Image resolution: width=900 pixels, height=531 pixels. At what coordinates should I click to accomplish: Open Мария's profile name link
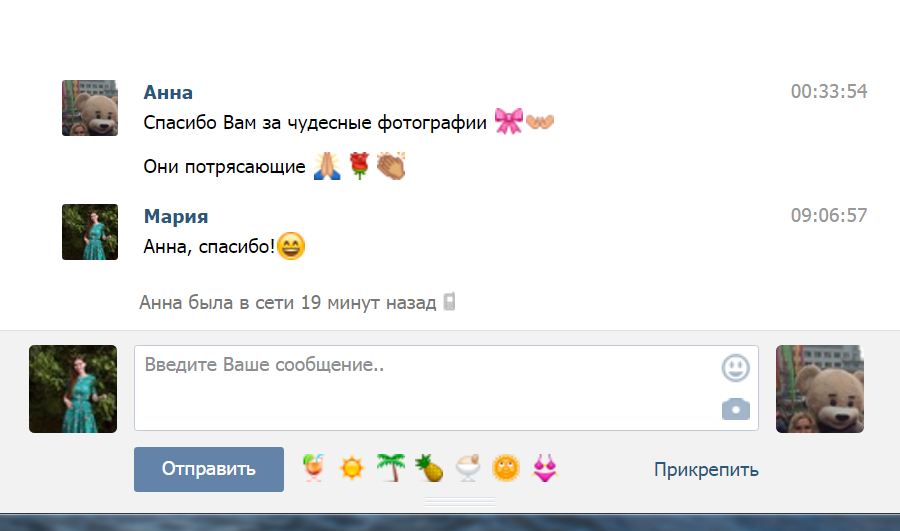pyautogui.click(x=176, y=216)
